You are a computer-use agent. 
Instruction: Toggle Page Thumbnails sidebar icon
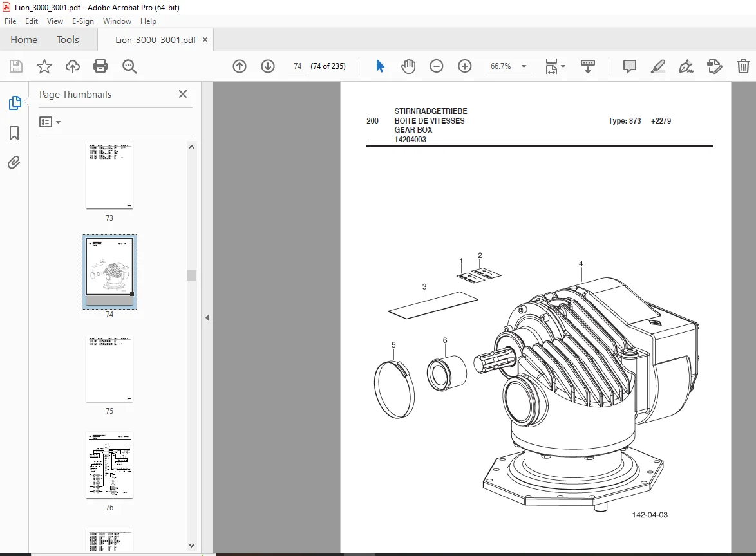[14, 102]
